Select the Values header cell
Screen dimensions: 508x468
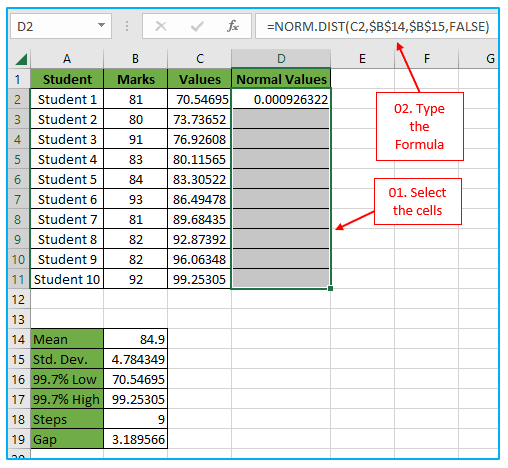pos(199,79)
